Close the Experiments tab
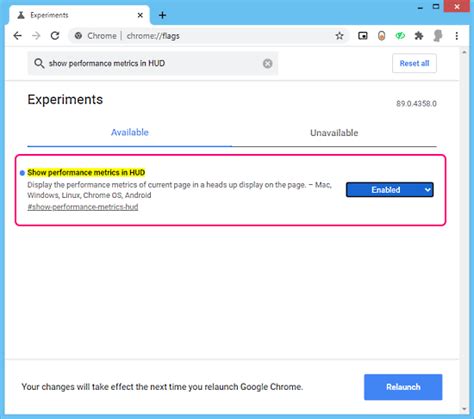The width and height of the screenshot is (474, 419). click(x=140, y=15)
